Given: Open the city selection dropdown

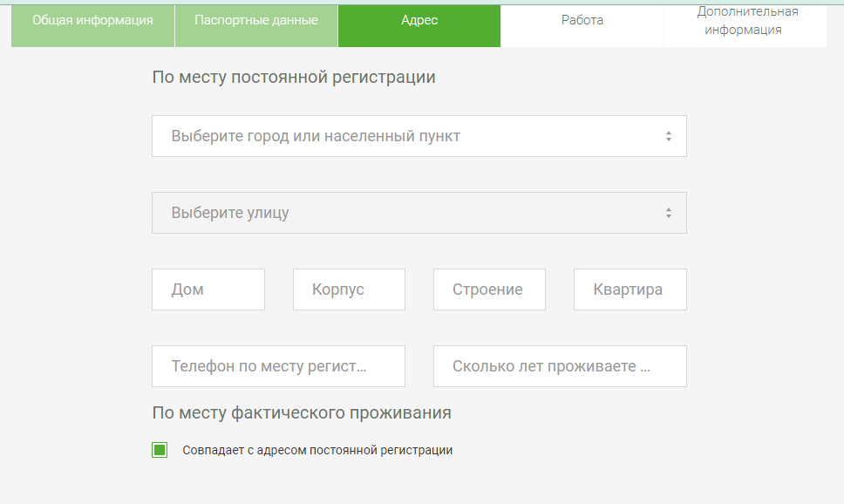Looking at the screenshot, I should (419, 136).
